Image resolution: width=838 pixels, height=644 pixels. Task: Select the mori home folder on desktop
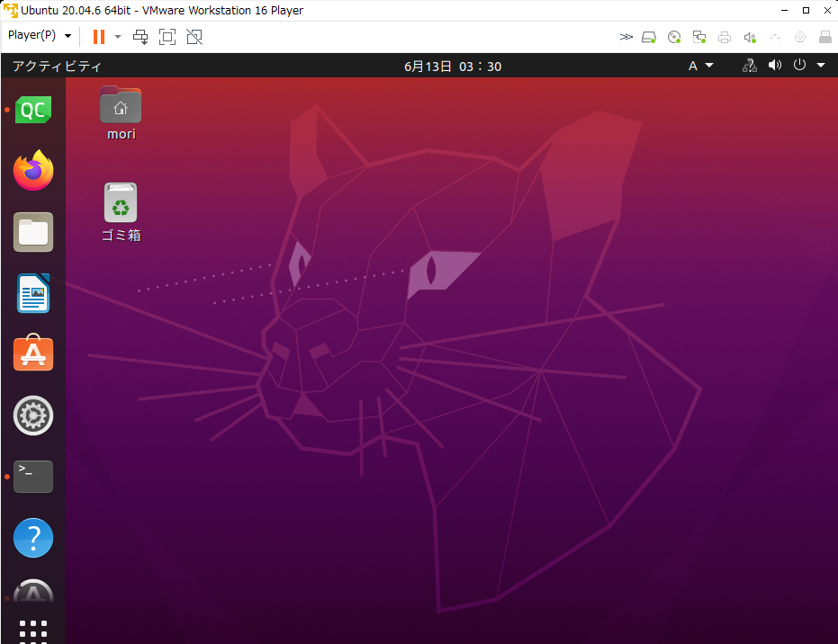coord(121,113)
